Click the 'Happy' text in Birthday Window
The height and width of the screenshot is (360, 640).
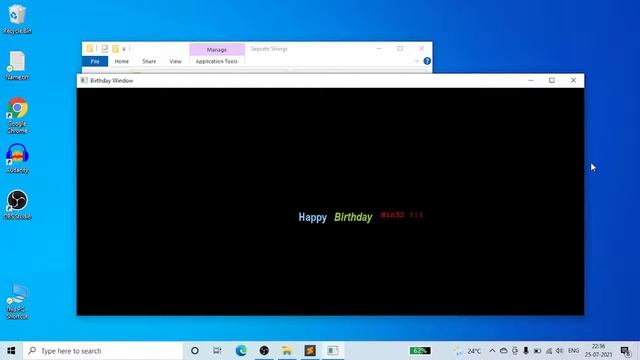pos(313,217)
